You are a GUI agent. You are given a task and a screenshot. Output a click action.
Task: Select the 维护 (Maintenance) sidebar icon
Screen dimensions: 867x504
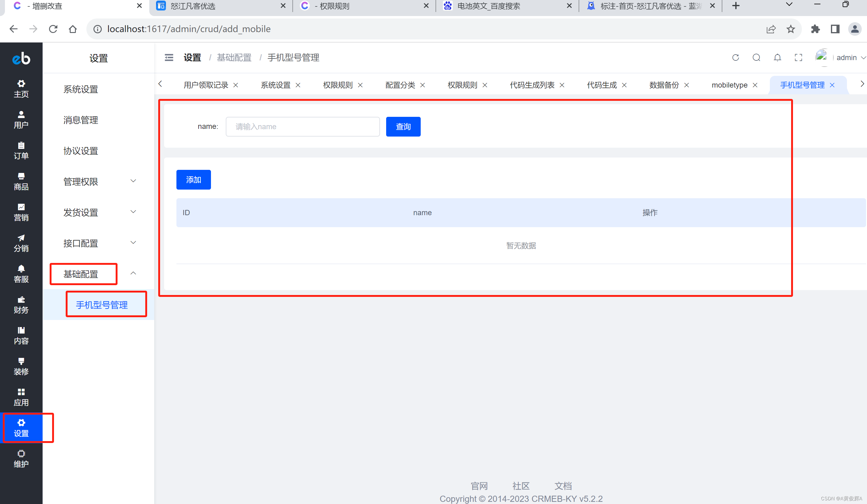click(x=21, y=459)
